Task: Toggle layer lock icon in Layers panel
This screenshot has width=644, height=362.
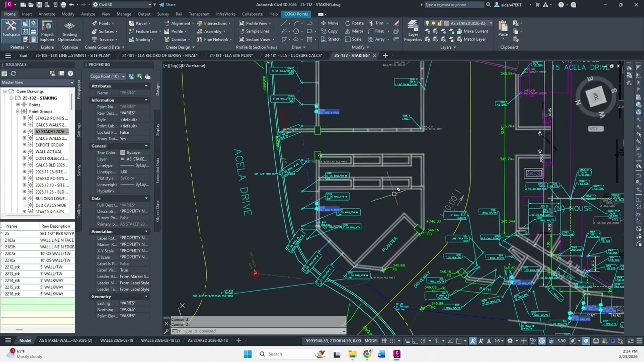Action: (440, 23)
